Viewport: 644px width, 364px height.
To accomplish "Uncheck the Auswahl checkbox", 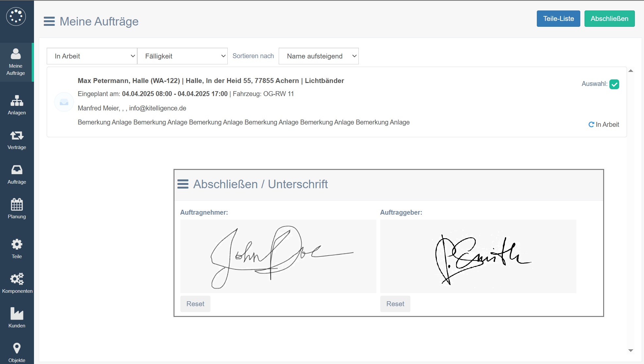I will (614, 84).
